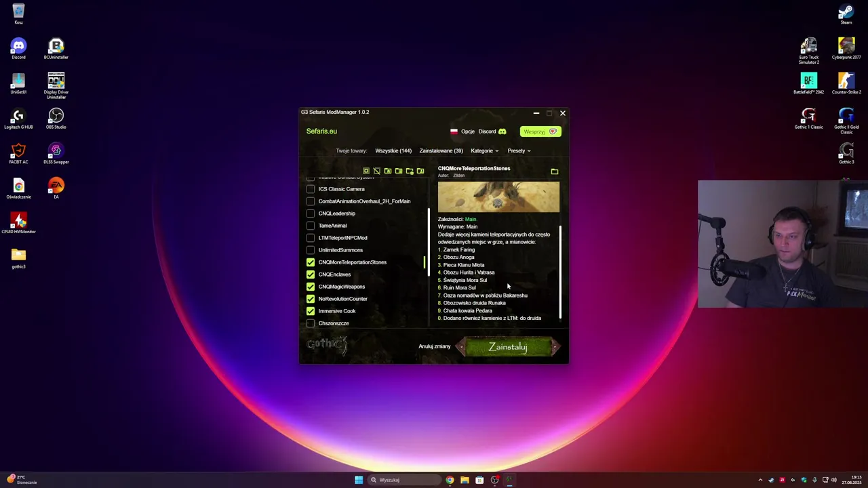Screen dimensions: 868x488
Task: Open Windows Start button on taskbar
Action: click(x=359, y=480)
